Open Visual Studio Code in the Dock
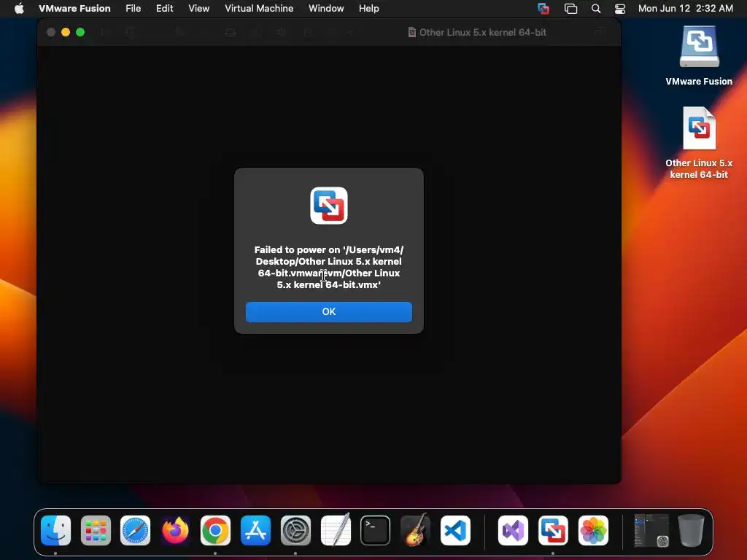 tap(455, 531)
